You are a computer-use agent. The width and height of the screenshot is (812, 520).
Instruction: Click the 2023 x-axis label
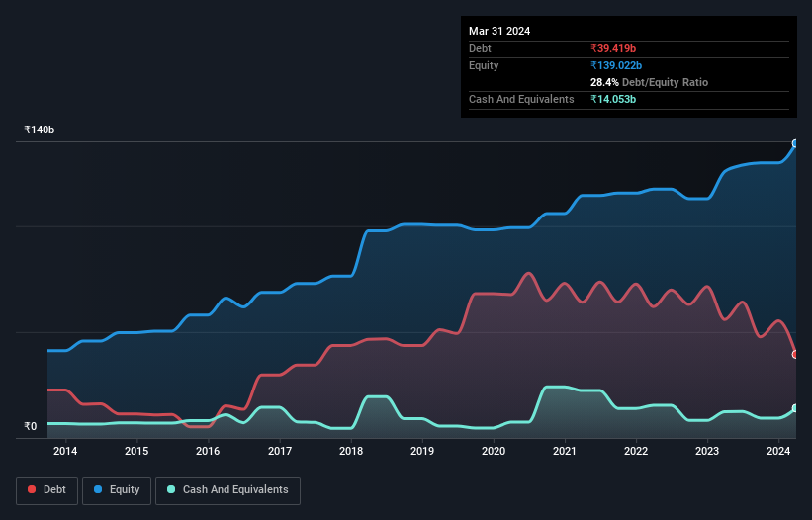(707, 451)
